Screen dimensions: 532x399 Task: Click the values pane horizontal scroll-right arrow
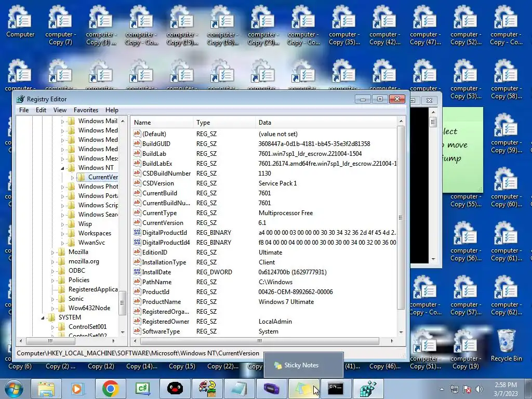tap(392, 341)
